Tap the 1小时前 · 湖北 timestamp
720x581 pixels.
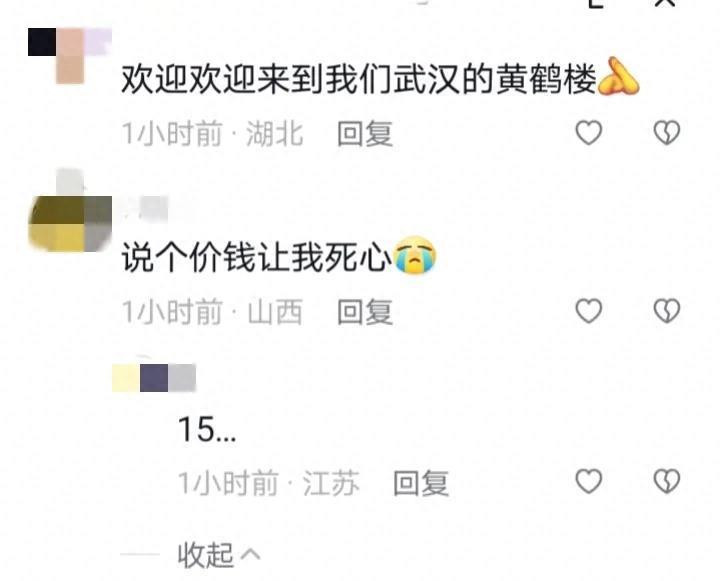[x=213, y=134]
